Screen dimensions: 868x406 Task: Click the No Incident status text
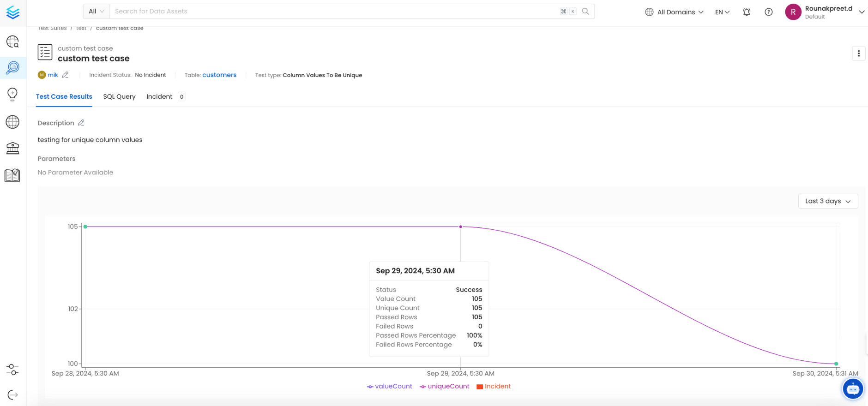[151, 75]
